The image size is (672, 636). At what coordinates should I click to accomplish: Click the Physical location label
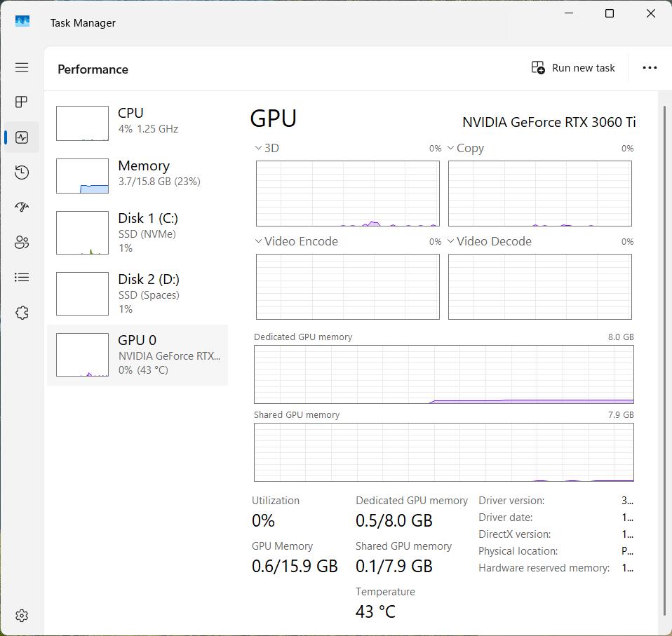(518, 551)
